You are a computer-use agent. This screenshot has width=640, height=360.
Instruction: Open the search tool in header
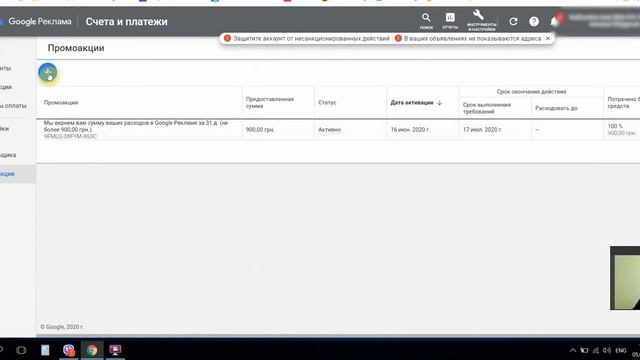click(x=426, y=21)
